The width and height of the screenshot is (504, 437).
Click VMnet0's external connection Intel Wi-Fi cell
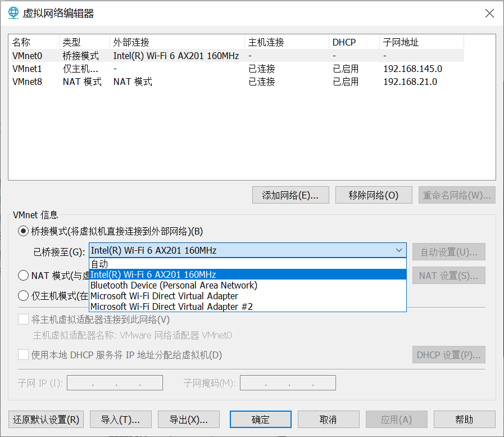176,56
